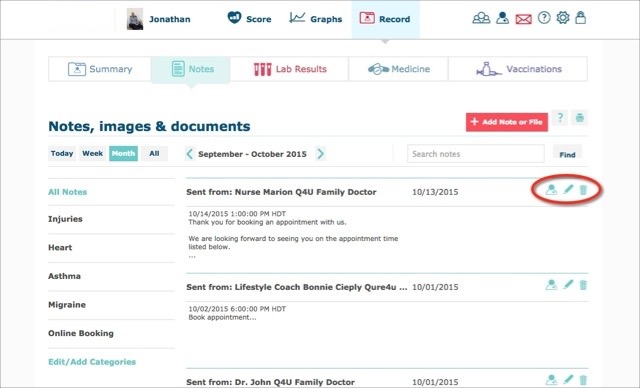640x388 pixels.
Task: Share the Nurse Marion note
Action: click(551, 190)
